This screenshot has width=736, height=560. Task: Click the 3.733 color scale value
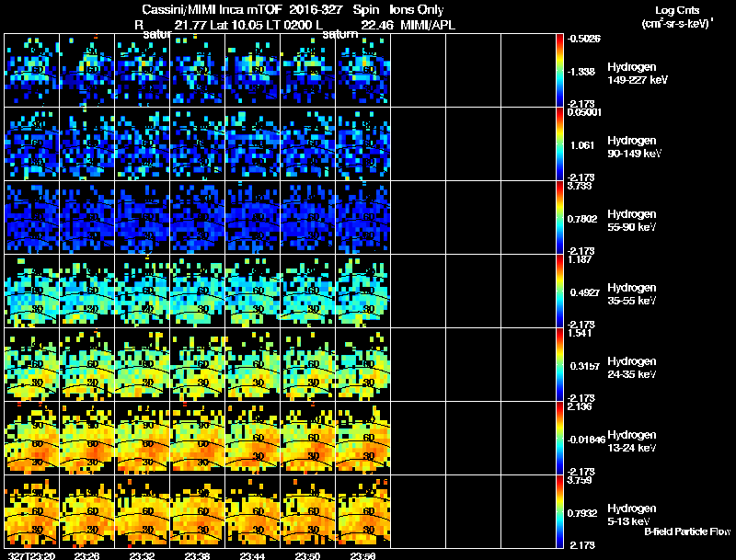tap(580, 186)
